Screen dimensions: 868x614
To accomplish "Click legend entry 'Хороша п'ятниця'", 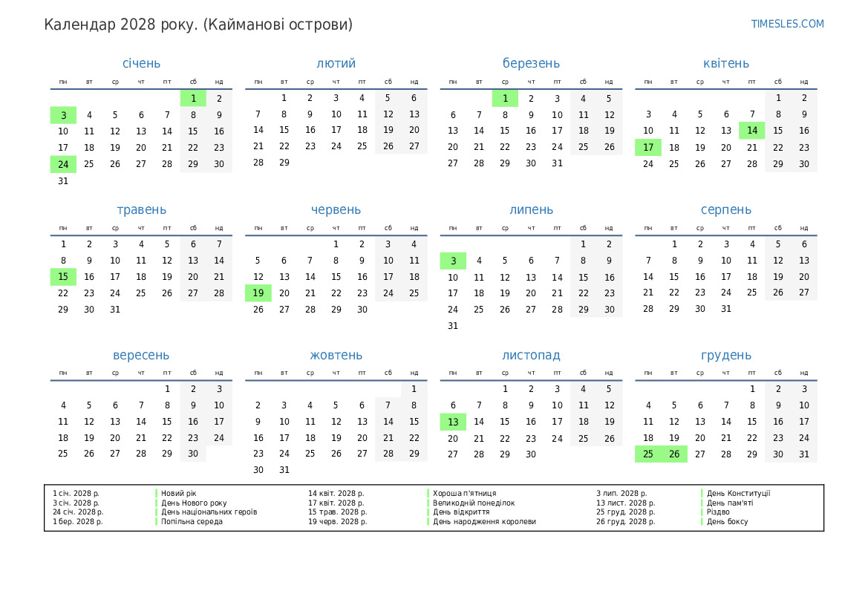I will coord(465,493).
